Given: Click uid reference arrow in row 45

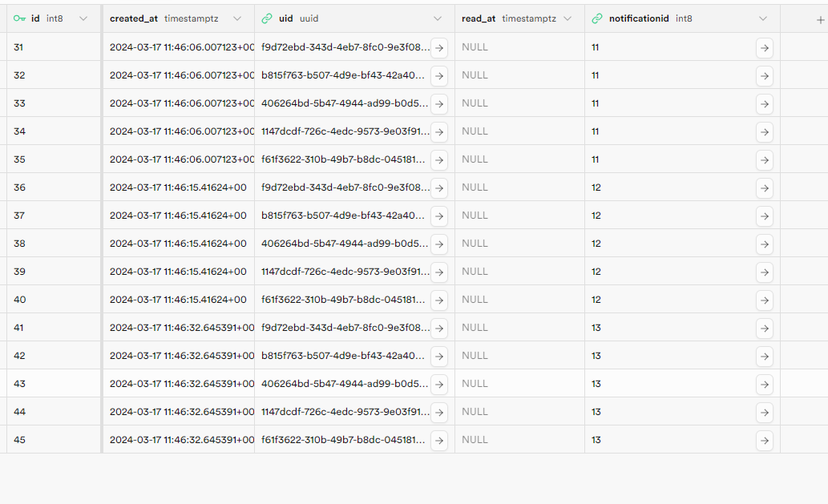Looking at the screenshot, I should (439, 441).
